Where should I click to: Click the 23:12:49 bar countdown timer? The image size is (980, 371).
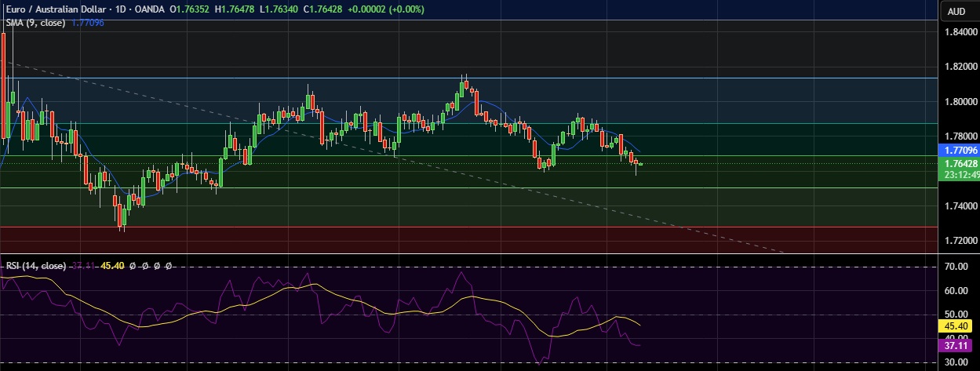coord(959,175)
